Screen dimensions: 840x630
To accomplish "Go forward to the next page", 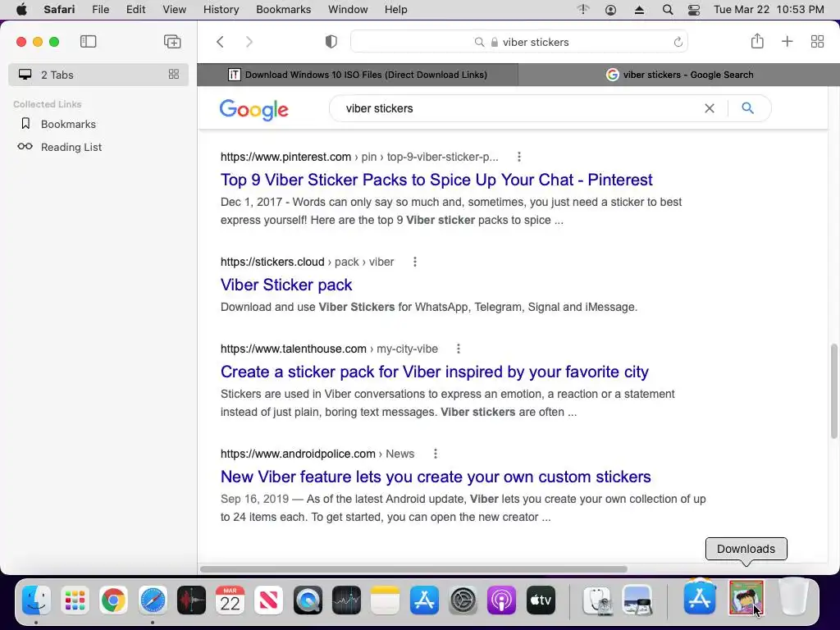I will pos(249,42).
